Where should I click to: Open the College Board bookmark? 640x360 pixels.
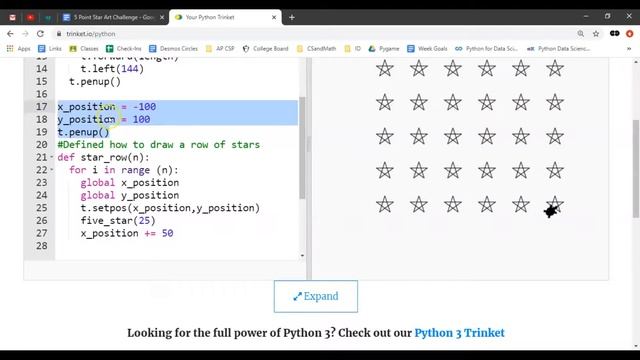tap(265, 49)
